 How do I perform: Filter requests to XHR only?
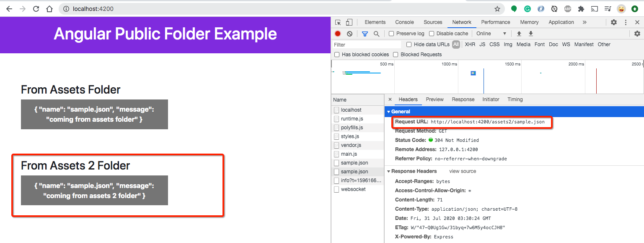(x=470, y=44)
